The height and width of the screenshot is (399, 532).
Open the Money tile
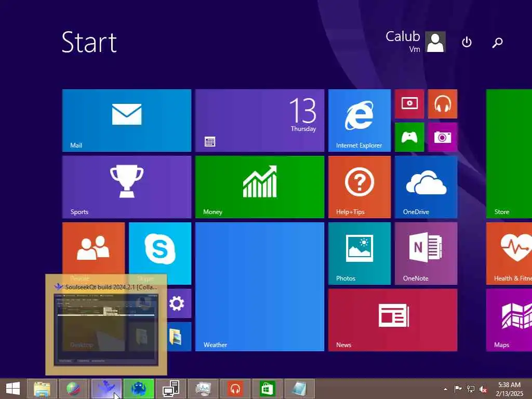pyautogui.click(x=260, y=187)
